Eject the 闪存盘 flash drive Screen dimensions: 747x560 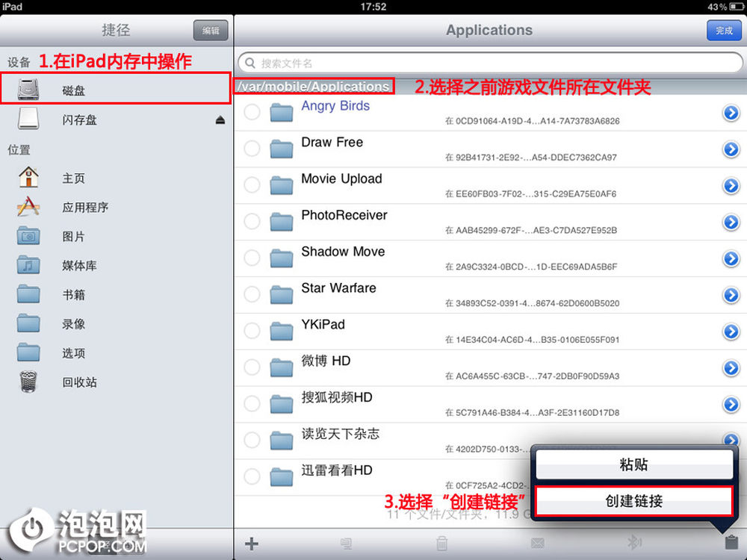point(220,120)
